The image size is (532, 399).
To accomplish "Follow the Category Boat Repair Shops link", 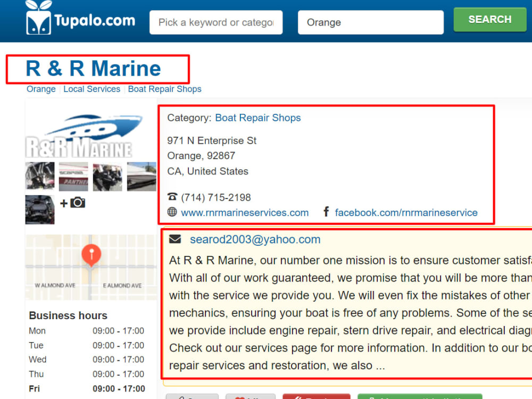I will (258, 118).
